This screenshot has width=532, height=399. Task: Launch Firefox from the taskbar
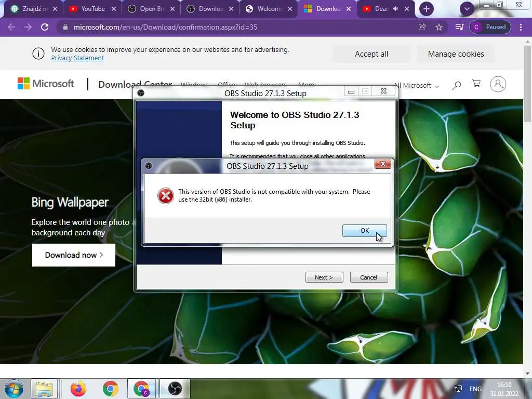tap(78, 389)
